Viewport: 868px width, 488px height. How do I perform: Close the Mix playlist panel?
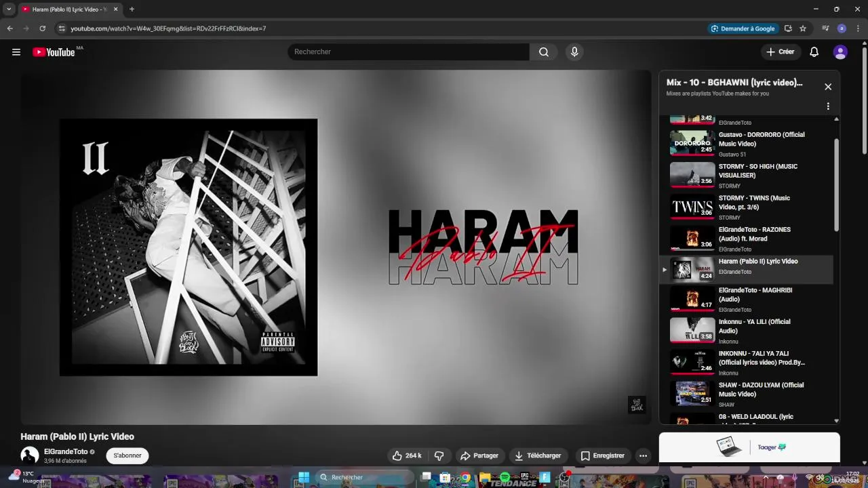[828, 87]
